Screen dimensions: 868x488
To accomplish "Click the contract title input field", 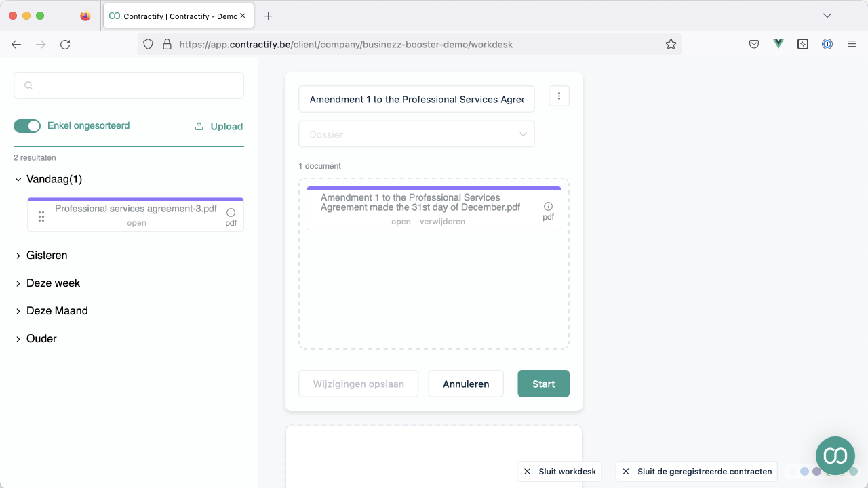I will coord(416,99).
